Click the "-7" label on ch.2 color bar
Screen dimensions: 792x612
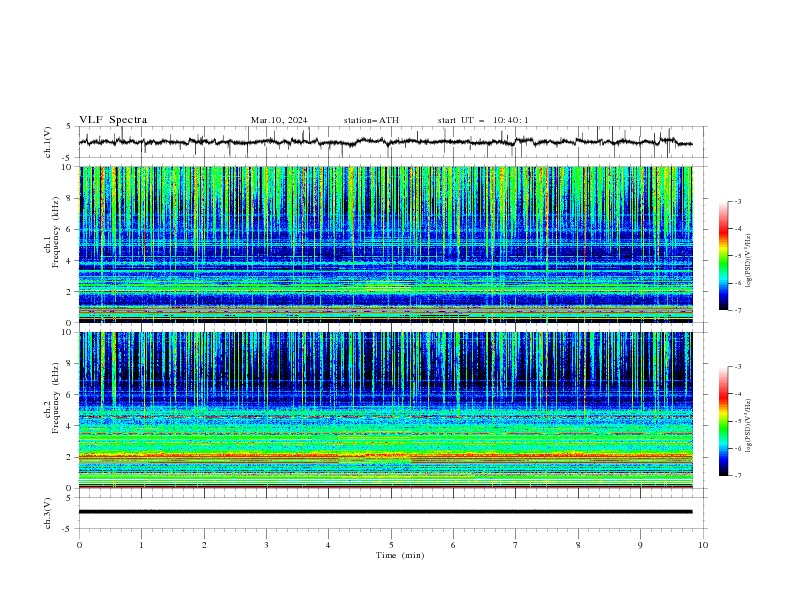click(737, 475)
